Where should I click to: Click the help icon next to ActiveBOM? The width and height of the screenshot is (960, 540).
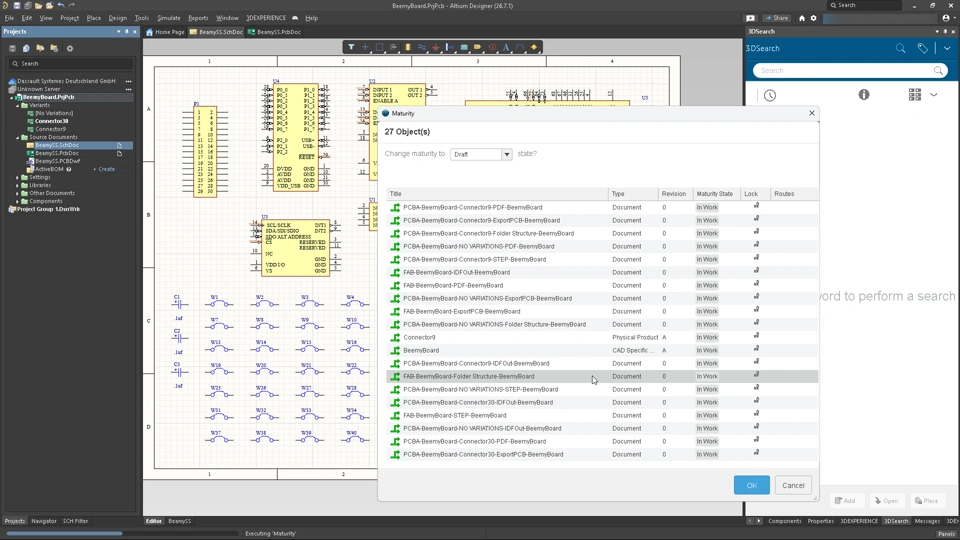coord(69,169)
